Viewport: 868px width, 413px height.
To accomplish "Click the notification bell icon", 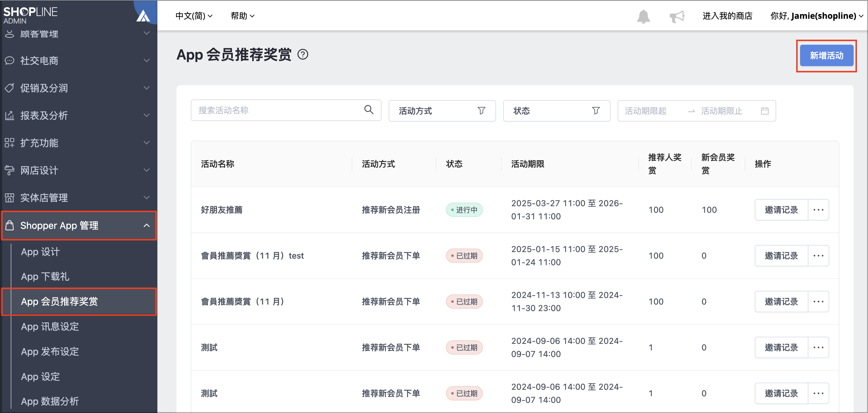I will [643, 16].
